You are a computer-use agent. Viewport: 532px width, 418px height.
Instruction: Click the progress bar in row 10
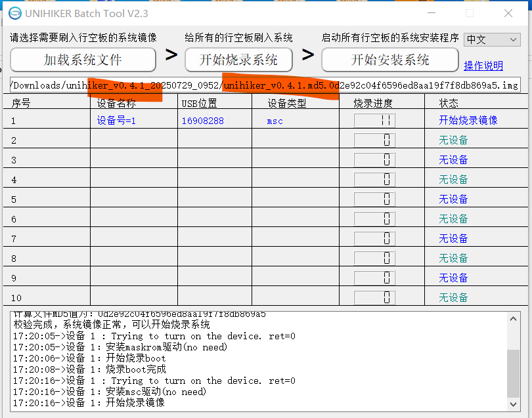374,298
